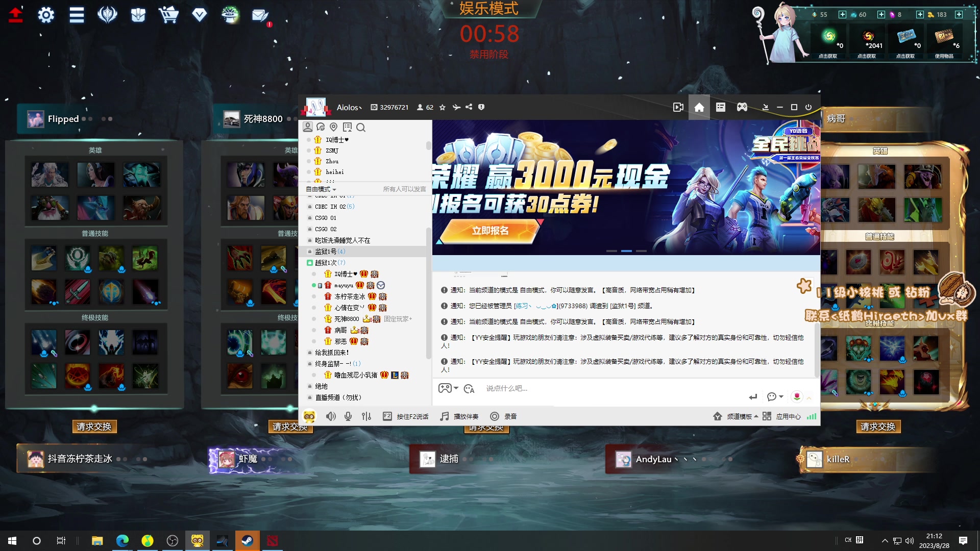Open the emoji picker dropdown near chat input

pos(773,396)
